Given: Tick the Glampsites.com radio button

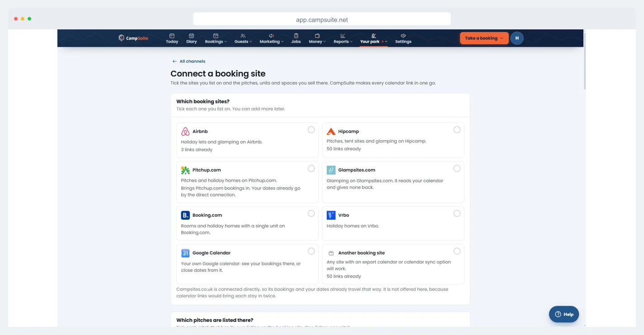Looking at the screenshot, I should [x=457, y=169].
